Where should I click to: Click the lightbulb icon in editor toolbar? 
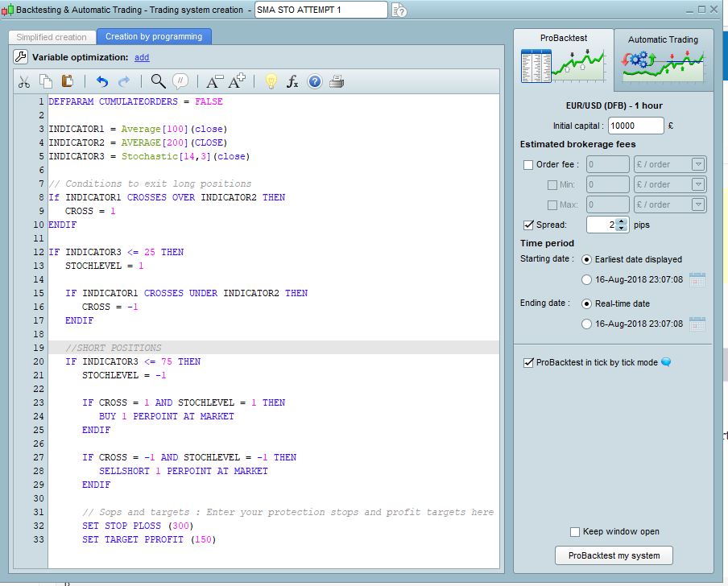(x=271, y=81)
